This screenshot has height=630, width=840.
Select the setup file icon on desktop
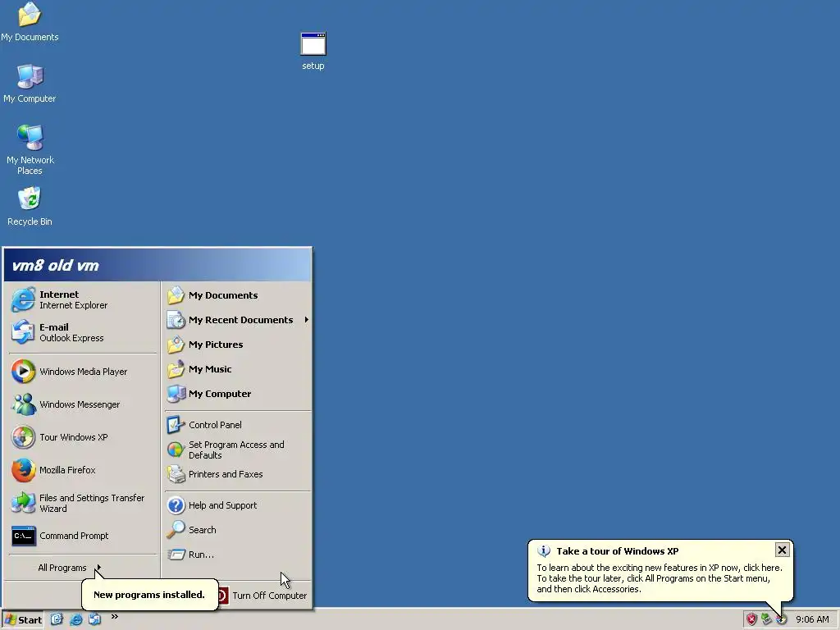pyautogui.click(x=313, y=52)
